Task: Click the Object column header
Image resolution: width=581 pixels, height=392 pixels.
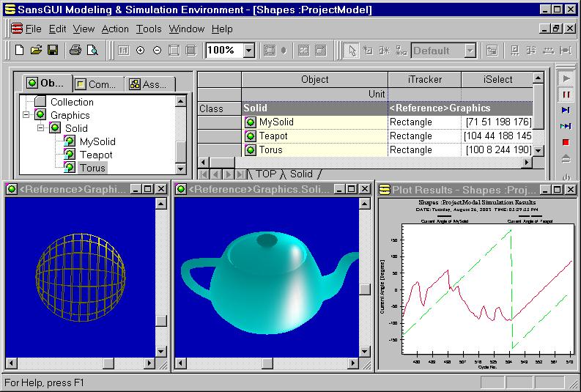Action: click(314, 79)
